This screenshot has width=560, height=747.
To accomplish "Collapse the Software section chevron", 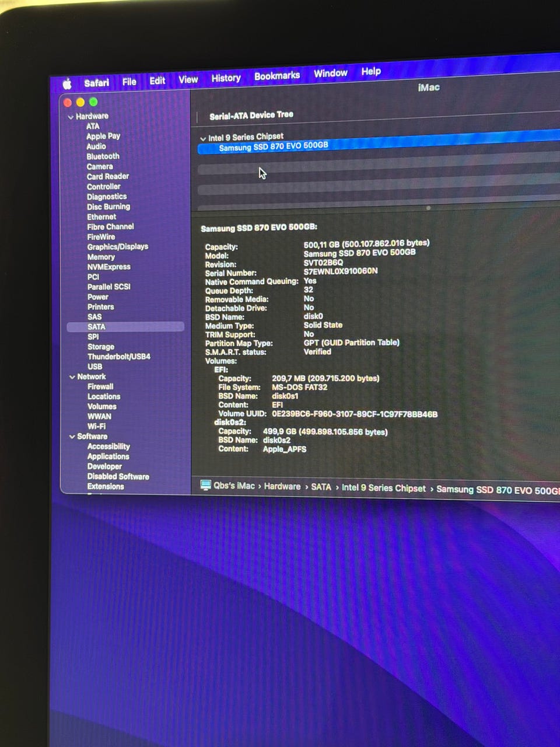I will tap(72, 437).
